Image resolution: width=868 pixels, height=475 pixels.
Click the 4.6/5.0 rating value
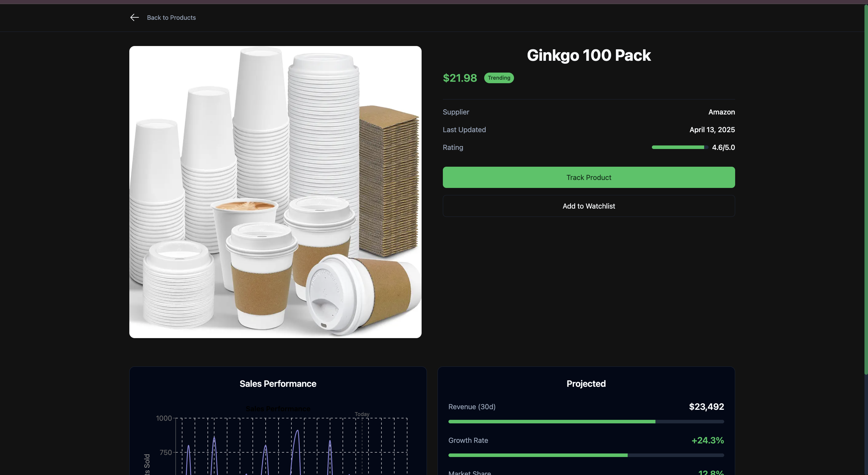click(x=723, y=148)
